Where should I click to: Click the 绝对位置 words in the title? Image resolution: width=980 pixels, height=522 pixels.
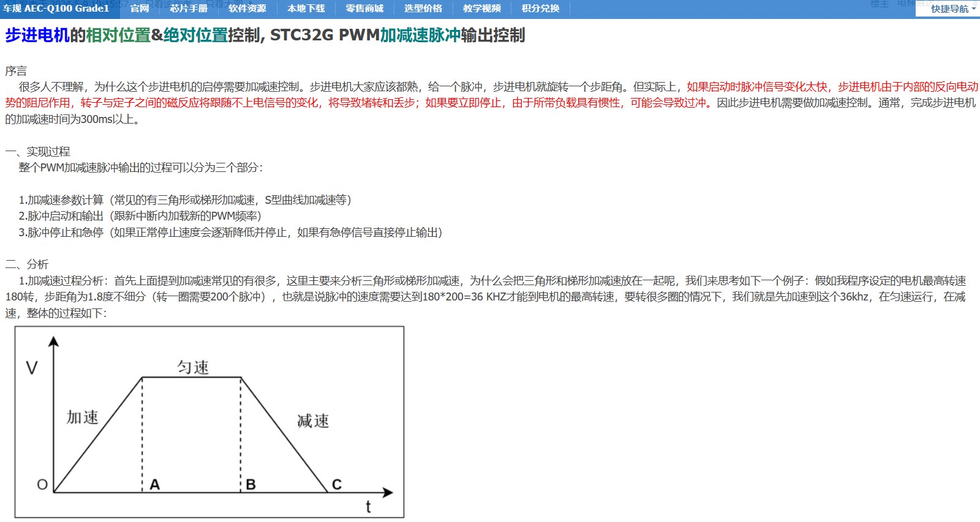(195, 35)
